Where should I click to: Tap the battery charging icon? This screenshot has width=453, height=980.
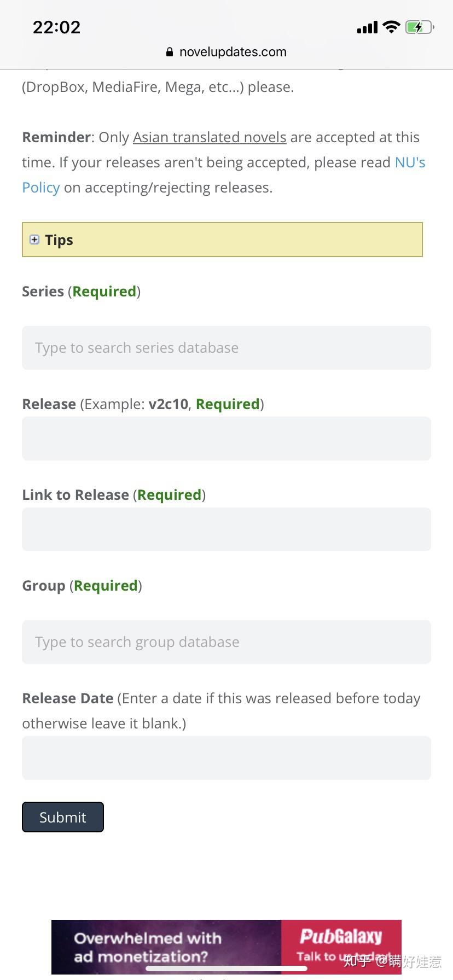pos(419,27)
